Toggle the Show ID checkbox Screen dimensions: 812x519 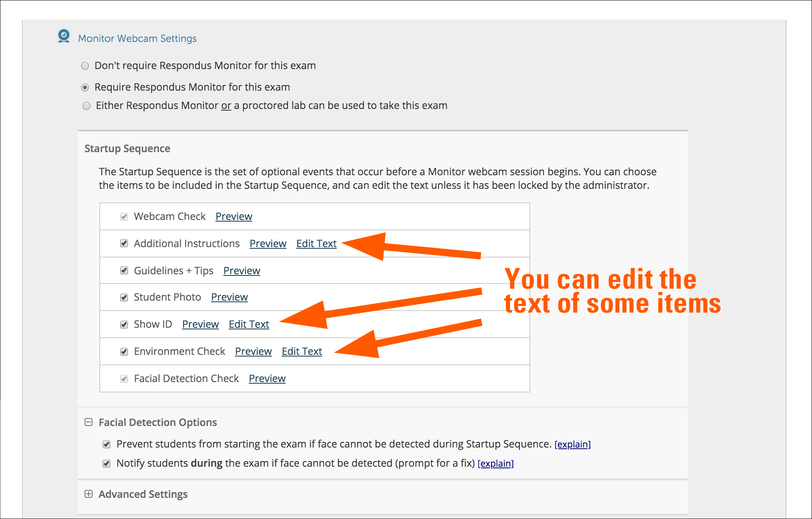coord(124,325)
